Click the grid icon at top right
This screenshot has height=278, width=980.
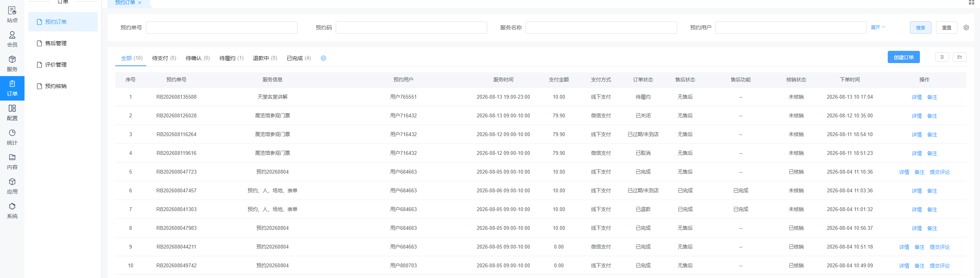[x=972, y=2]
